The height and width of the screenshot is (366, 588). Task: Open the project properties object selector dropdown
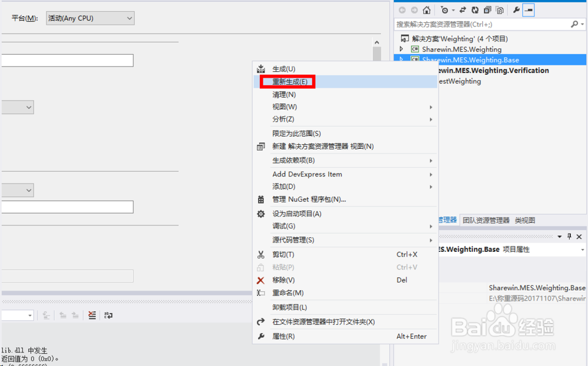coord(582,249)
